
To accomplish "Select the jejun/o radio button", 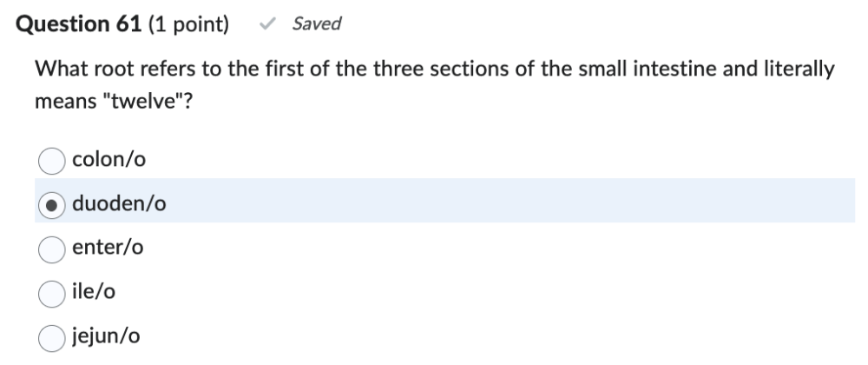I will tap(51, 338).
